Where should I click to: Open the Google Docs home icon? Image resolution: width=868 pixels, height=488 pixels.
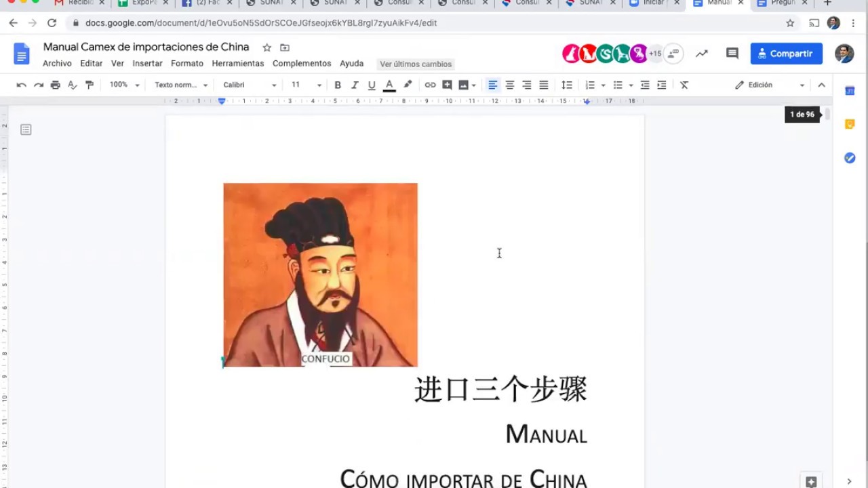pos(22,54)
